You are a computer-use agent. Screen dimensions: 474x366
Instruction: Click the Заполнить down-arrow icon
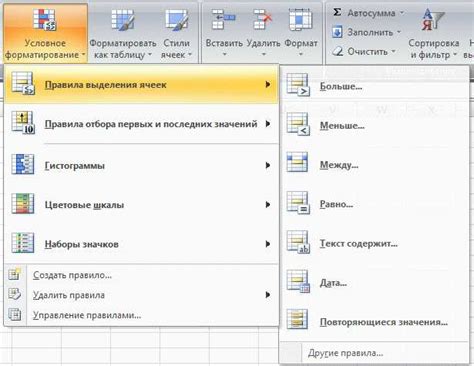[x=337, y=32]
